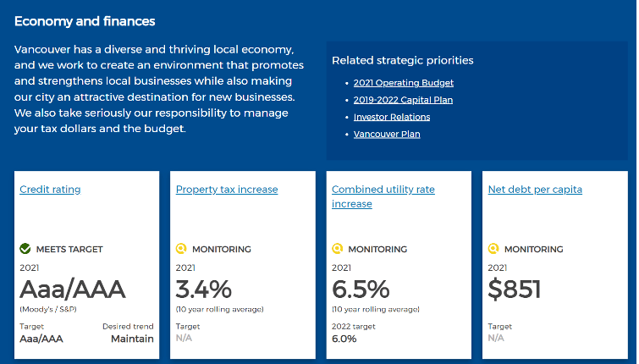Screen dimensions: 639x364
Task: Visit the Investor Relations link
Action: pyautogui.click(x=392, y=117)
